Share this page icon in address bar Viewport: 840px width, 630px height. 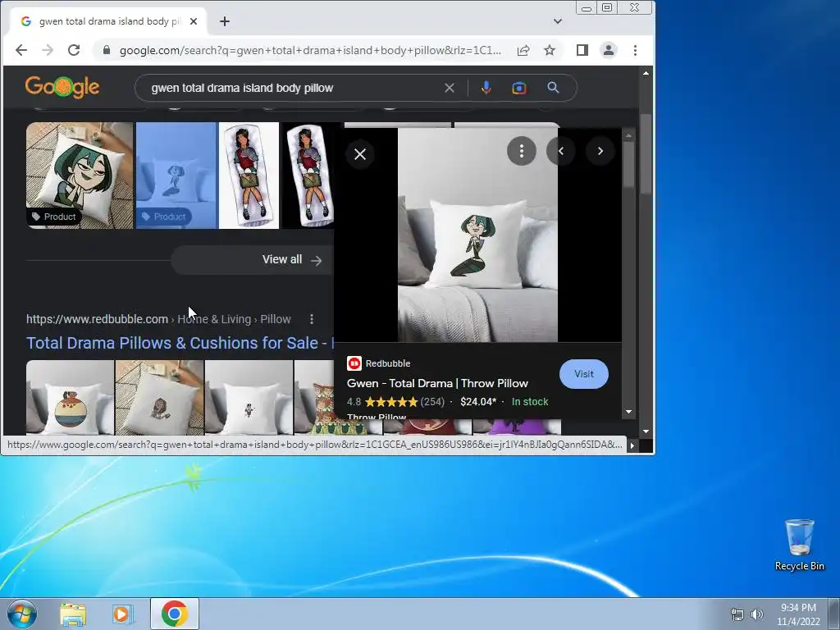(x=523, y=50)
